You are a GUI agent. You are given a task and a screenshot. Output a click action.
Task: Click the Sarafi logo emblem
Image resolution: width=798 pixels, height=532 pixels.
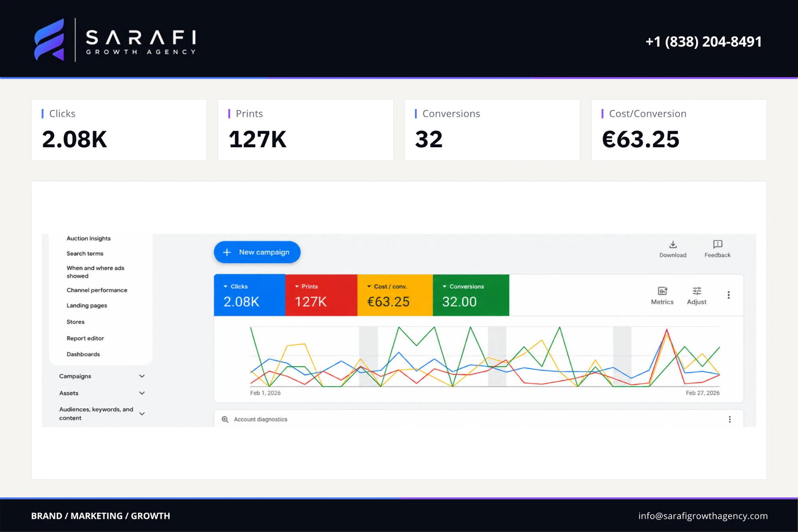coord(49,40)
